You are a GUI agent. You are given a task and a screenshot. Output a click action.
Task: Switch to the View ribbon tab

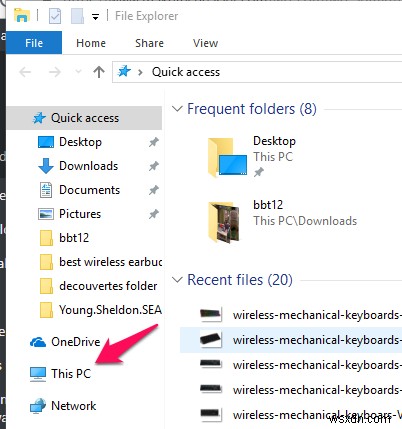pos(205,43)
